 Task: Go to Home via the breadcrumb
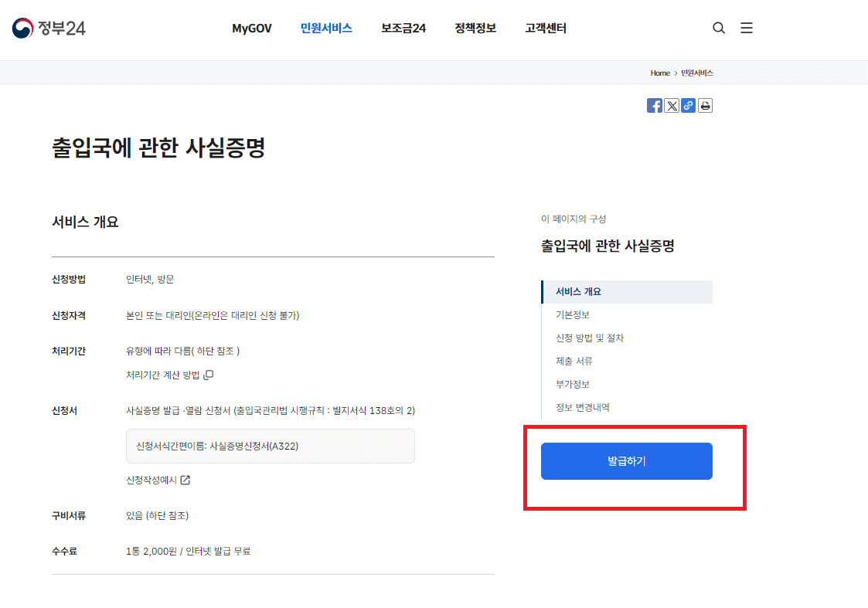pos(659,72)
